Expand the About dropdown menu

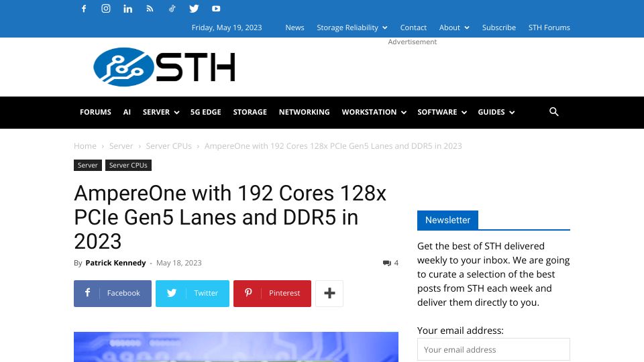[x=454, y=27]
